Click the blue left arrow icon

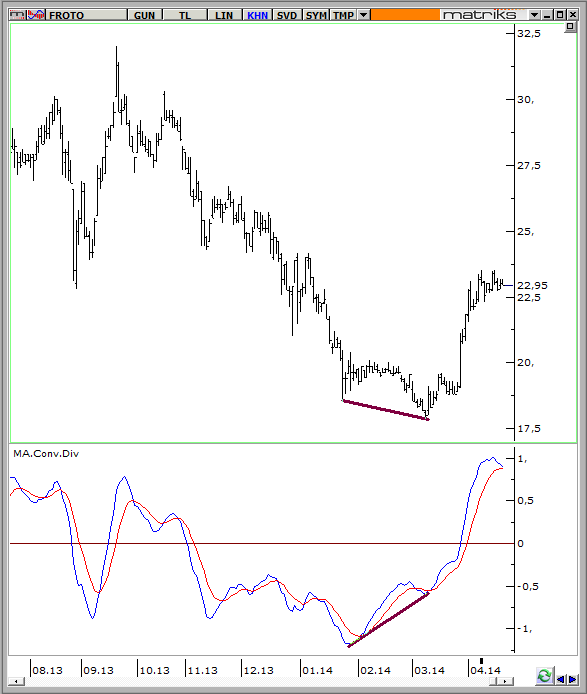tap(560, 679)
